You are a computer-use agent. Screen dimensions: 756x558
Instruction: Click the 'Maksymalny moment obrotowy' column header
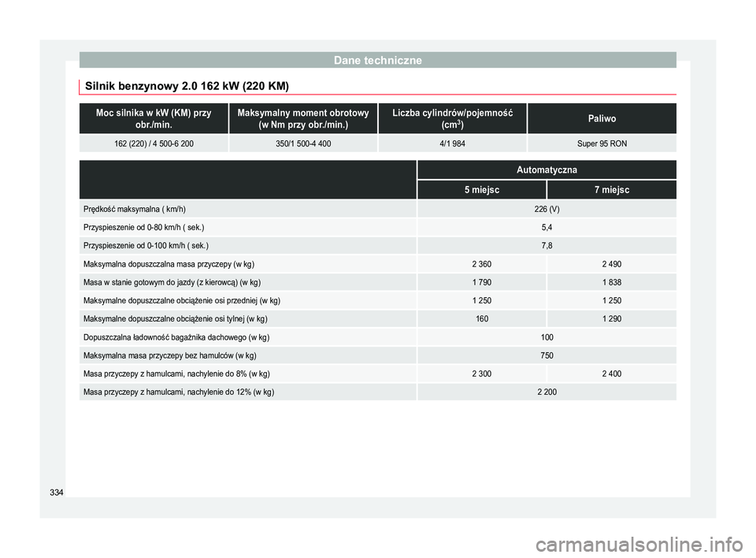click(x=302, y=119)
